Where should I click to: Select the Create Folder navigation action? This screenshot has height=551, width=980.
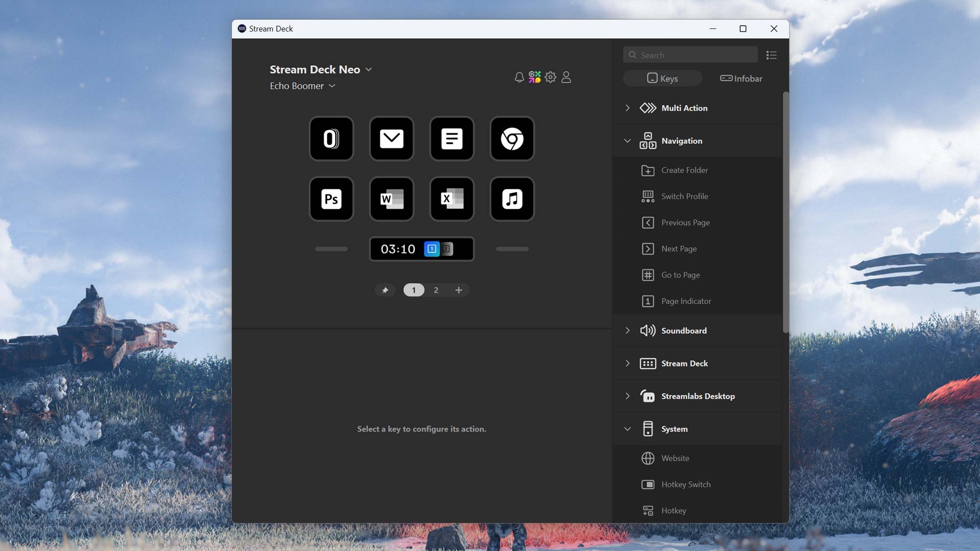(x=684, y=169)
